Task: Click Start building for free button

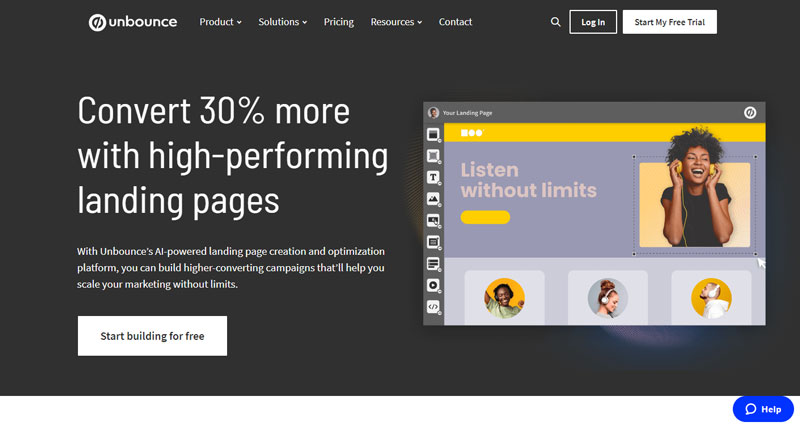Action: tap(153, 336)
